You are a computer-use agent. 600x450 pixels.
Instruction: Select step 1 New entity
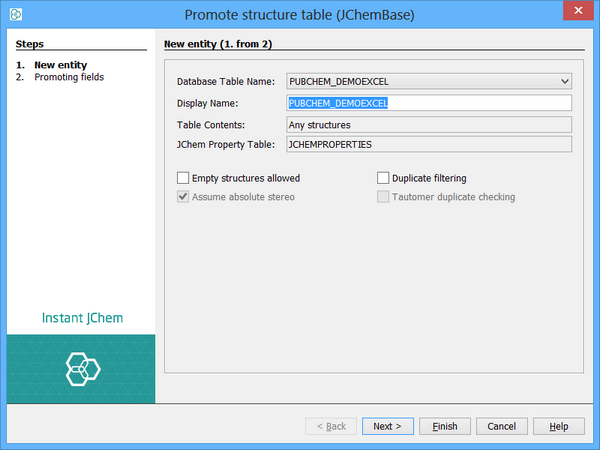pos(60,65)
